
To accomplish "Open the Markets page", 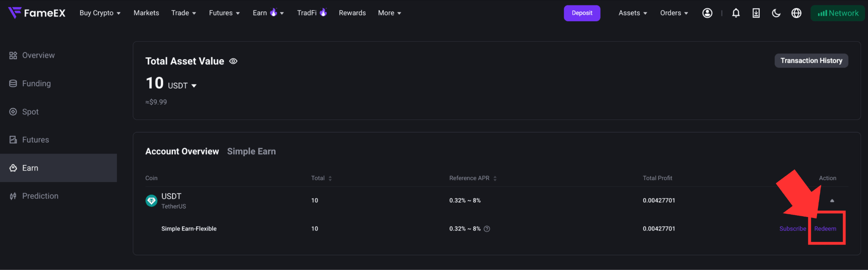I will pyautogui.click(x=146, y=13).
